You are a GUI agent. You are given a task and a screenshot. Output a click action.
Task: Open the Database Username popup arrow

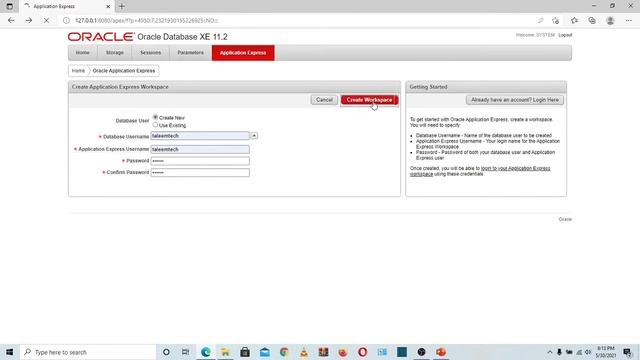(254, 136)
